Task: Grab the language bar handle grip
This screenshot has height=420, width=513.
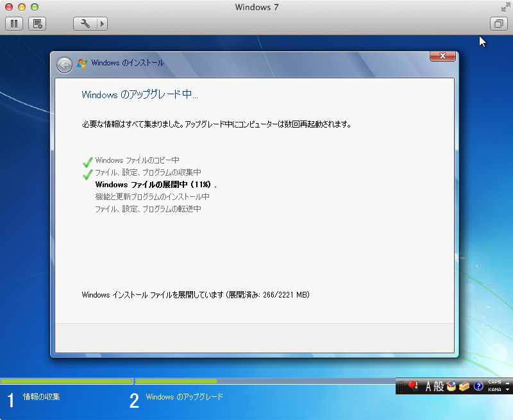Action: click(x=400, y=386)
